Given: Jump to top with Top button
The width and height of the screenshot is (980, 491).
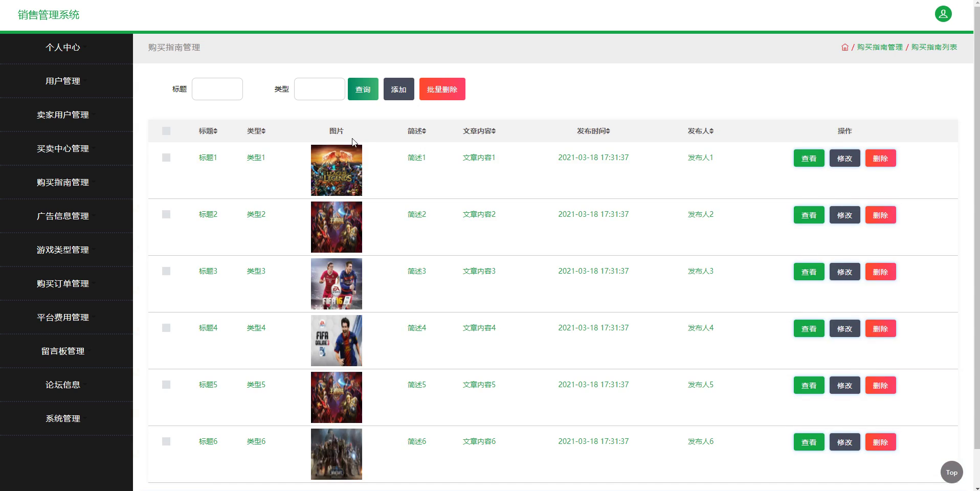Looking at the screenshot, I should [x=951, y=472].
